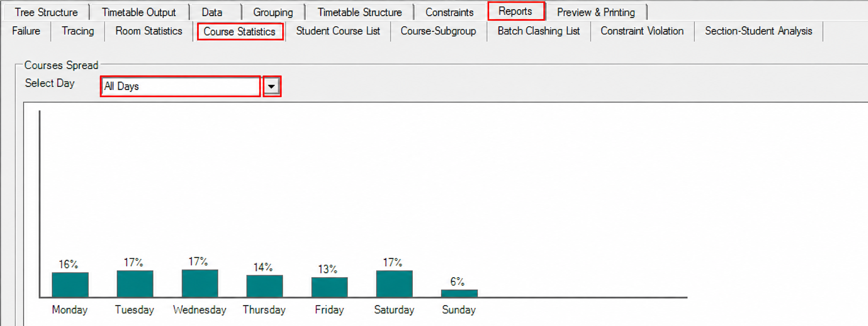
Task: View the Constraint Violation sub-tab
Action: pyautogui.click(x=642, y=31)
